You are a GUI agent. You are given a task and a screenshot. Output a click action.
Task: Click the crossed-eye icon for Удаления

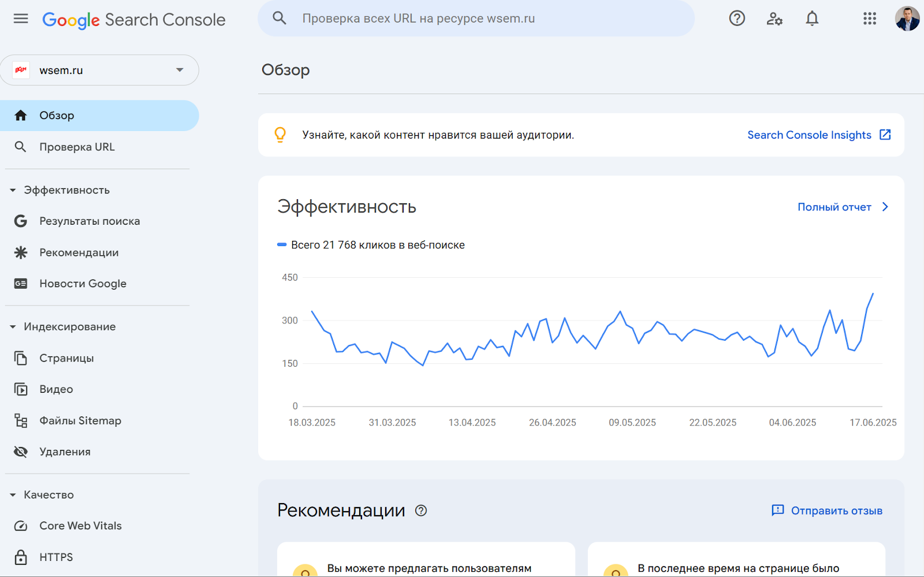point(21,452)
